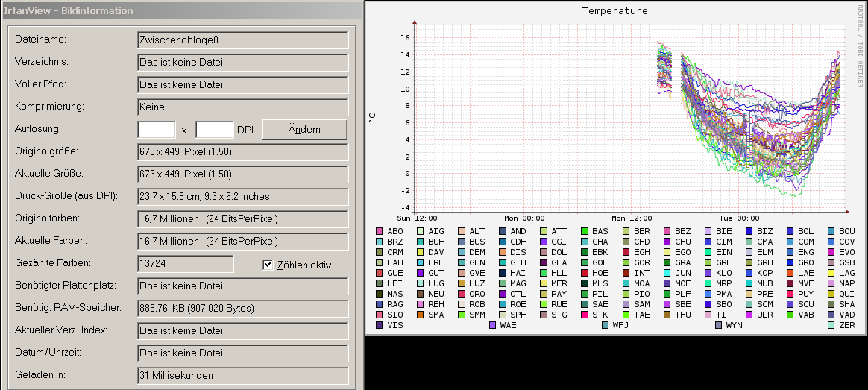
Task: Click the Originalgröße field value
Action: click(243, 152)
